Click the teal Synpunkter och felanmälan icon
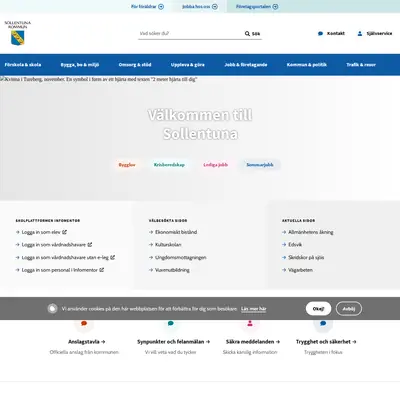 tap(171, 323)
